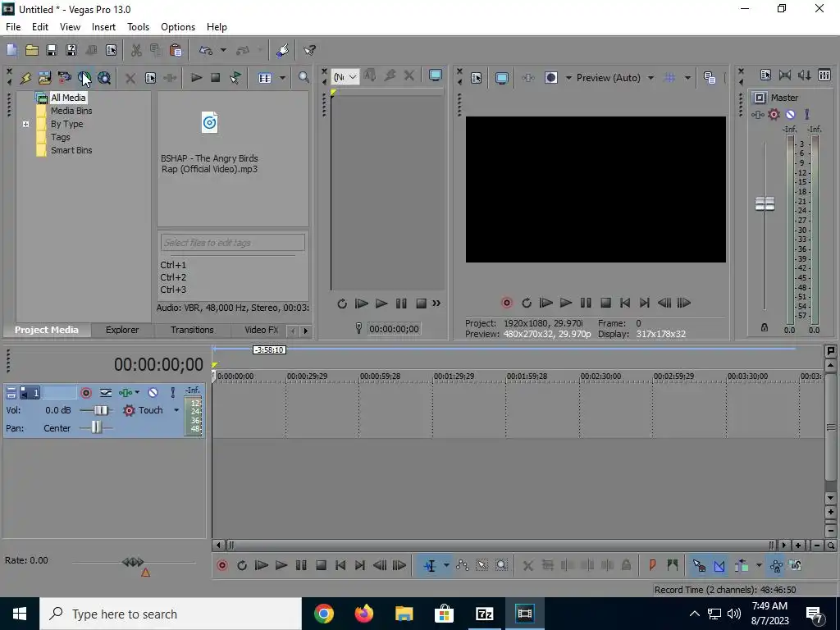The height and width of the screenshot is (630, 840).
Task: Open the Project Media views dropdown
Action: [282, 78]
